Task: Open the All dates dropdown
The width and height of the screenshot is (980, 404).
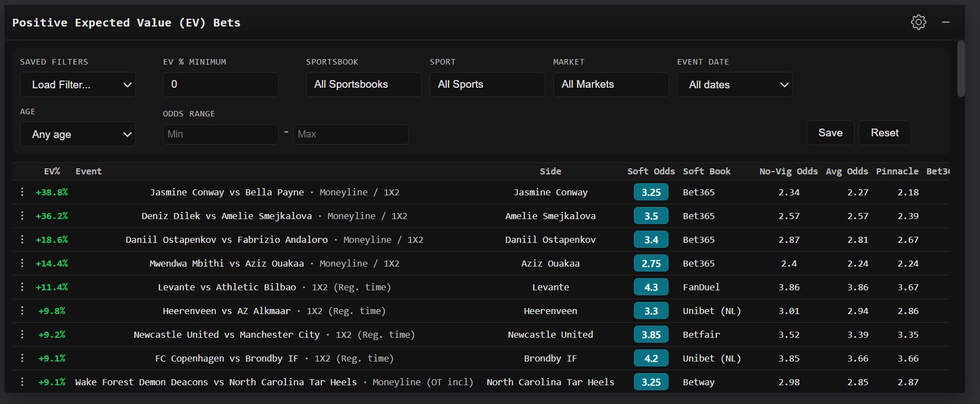Action: [735, 84]
